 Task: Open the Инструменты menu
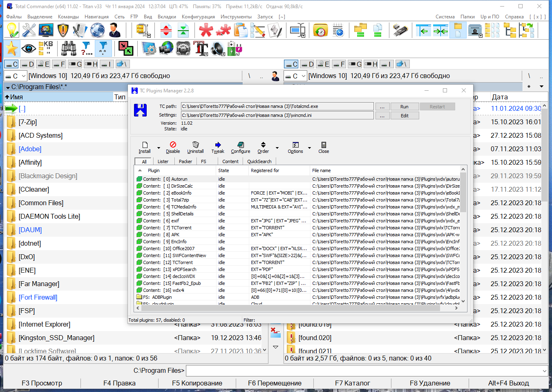236,17
